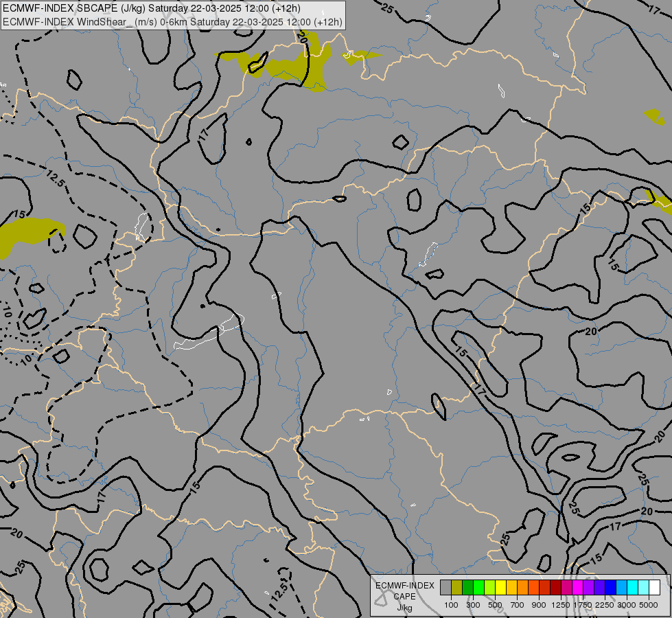
Task: Click the legend value 1250
Action: [561, 605]
